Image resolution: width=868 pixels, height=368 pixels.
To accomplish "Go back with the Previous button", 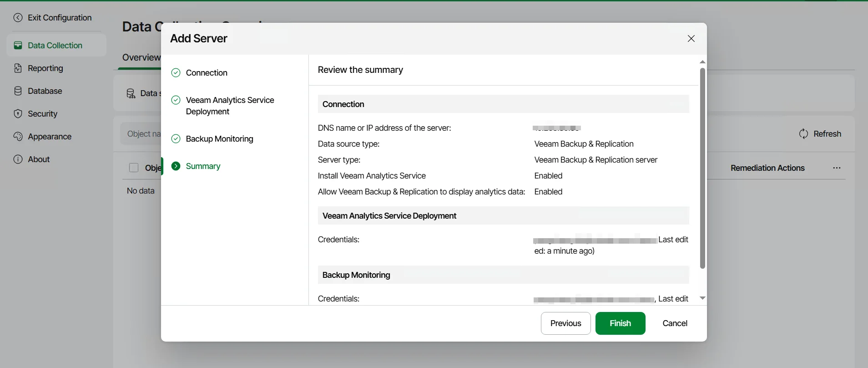I will [x=565, y=323].
